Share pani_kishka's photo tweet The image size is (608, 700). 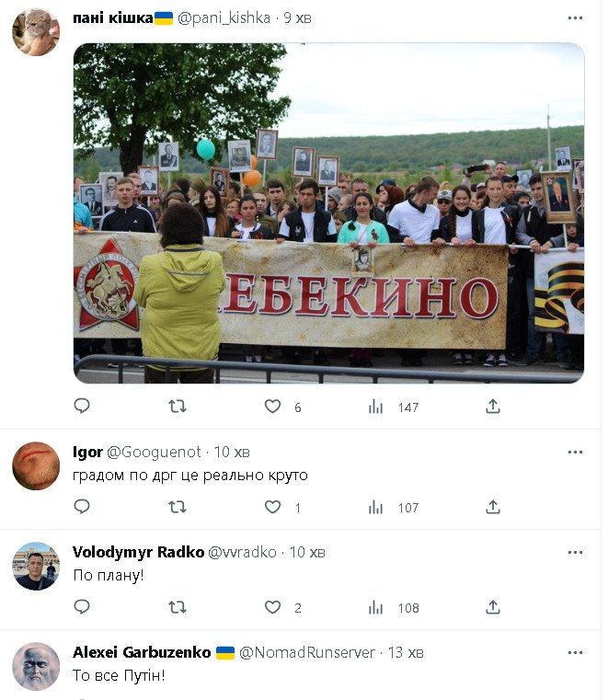coord(493,407)
